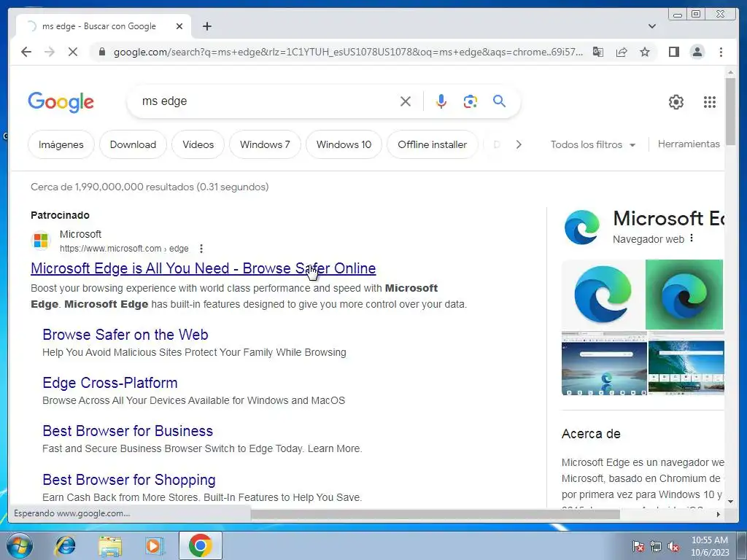This screenshot has height=560, width=747.
Task: Open 'Best Browser for Business' link
Action: click(x=128, y=431)
